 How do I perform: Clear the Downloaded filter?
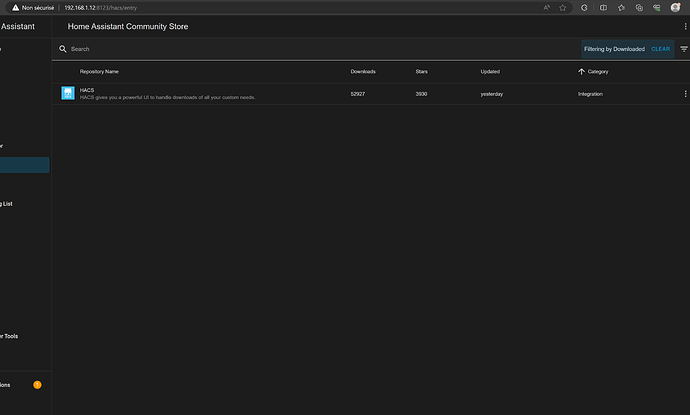pos(661,49)
